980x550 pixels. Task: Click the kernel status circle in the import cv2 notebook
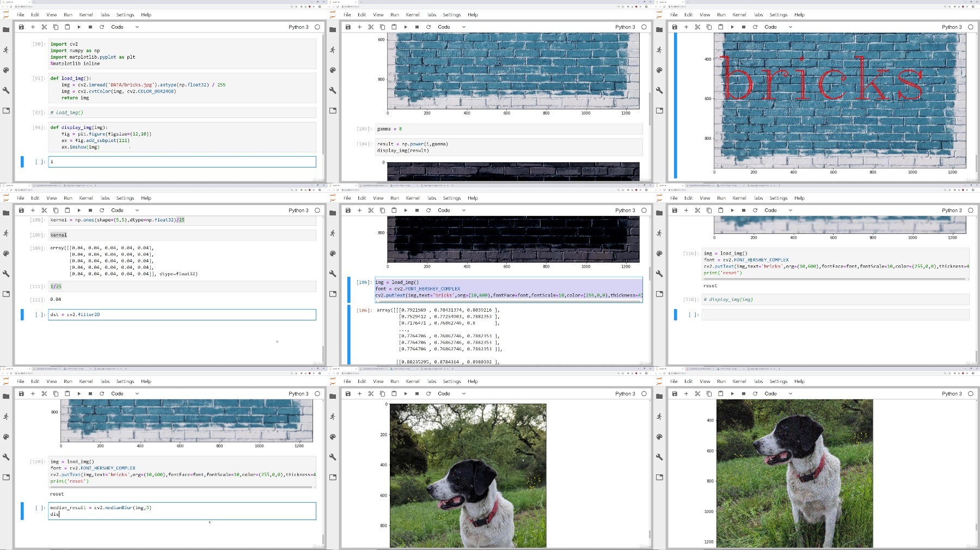[x=317, y=27]
